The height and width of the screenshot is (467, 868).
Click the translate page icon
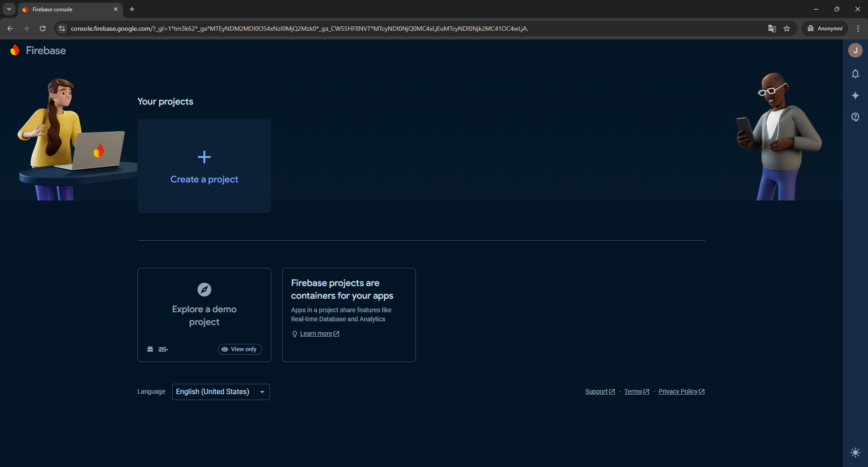[x=772, y=29]
